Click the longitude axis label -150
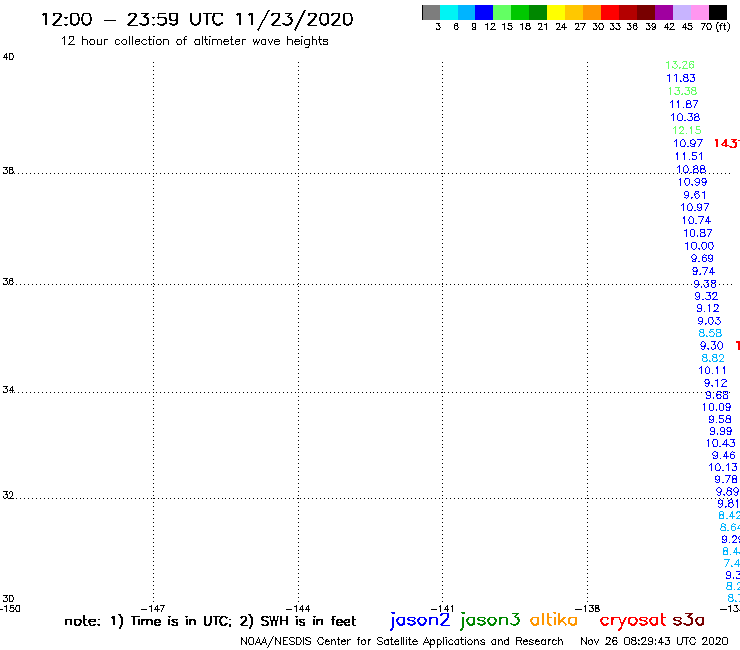Screen dimensions: 740x650 (x=10, y=609)
